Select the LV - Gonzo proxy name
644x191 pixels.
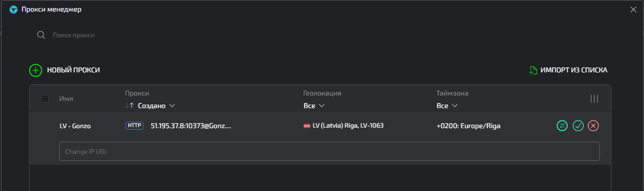point(75,126)
